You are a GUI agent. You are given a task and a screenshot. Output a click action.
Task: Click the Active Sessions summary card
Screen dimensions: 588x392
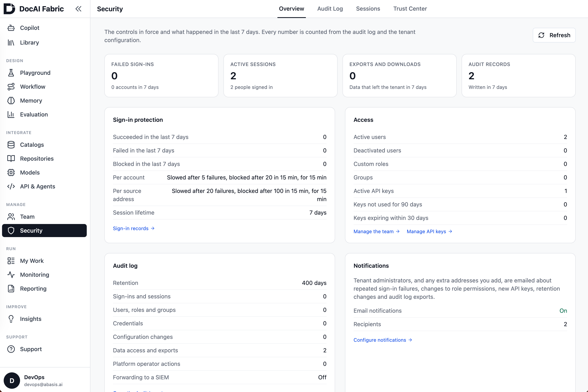coord(280,75)
